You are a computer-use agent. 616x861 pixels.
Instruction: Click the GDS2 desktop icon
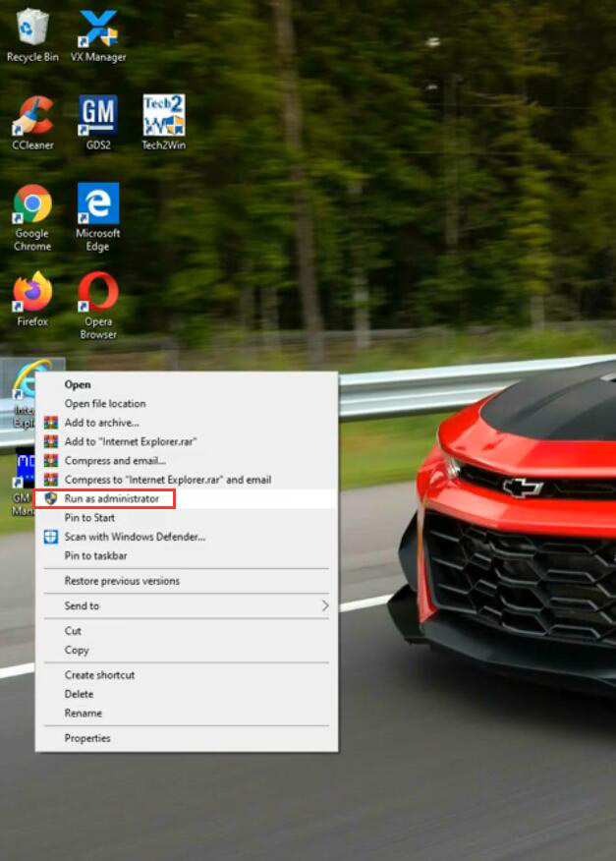coord(98,118)
